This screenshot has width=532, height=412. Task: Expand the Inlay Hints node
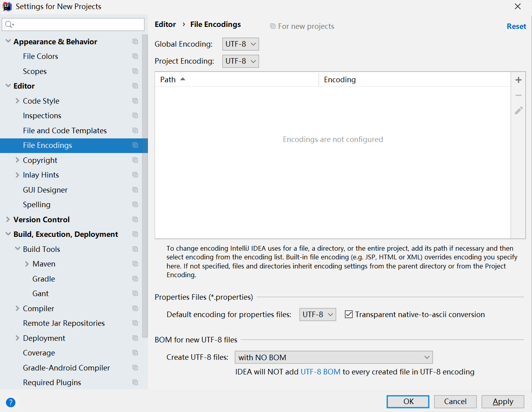pos(17,175)
